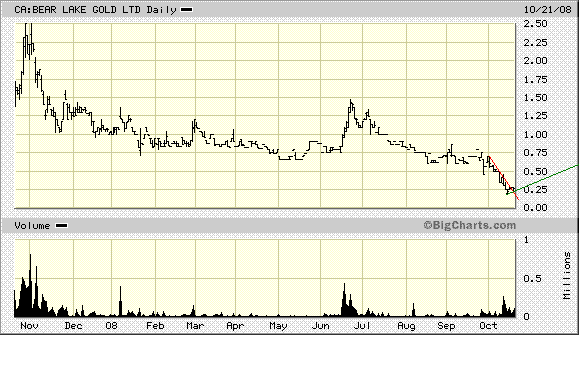Click the 2.50 price axis label
Image resolution: width=579 pixels, height=384 pixels.
click(x=535, y=24)
